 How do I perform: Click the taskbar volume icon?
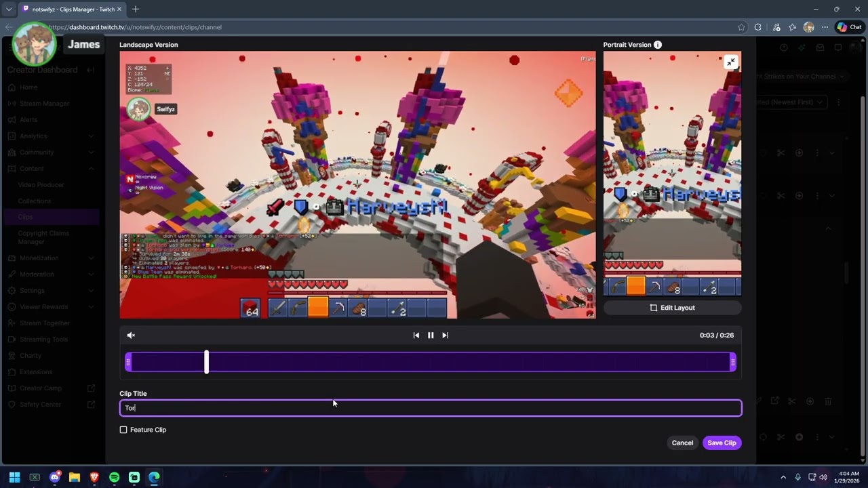(x=823, y=477)
